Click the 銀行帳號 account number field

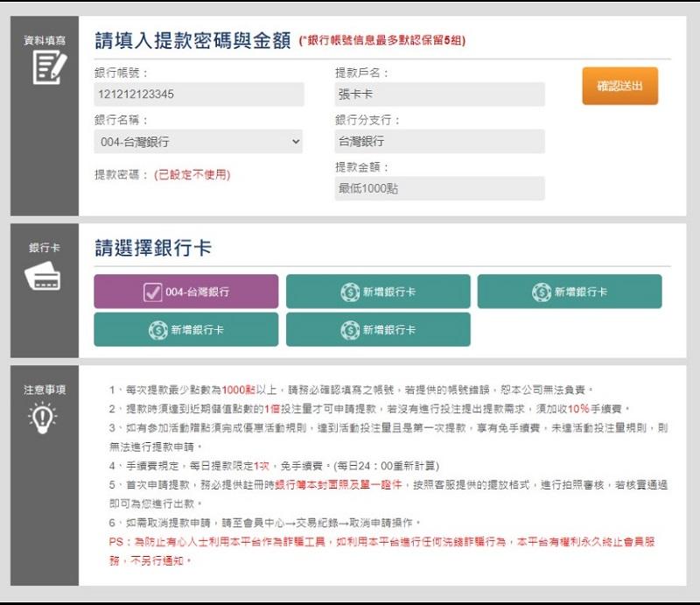[201, 94]
